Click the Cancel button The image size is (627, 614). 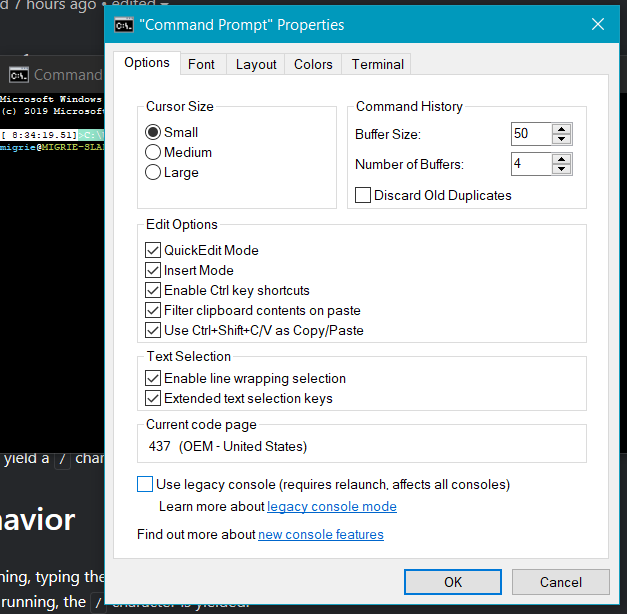click(x=561, y=582)
